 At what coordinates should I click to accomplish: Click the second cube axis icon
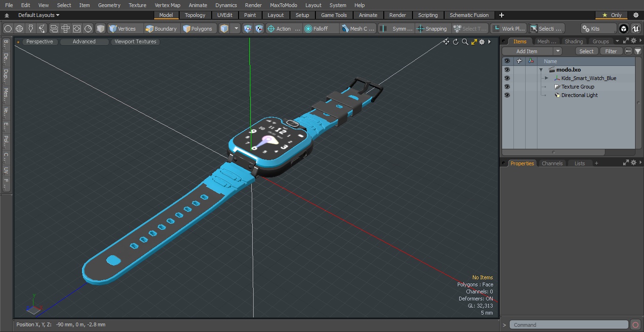coord(259,29)
